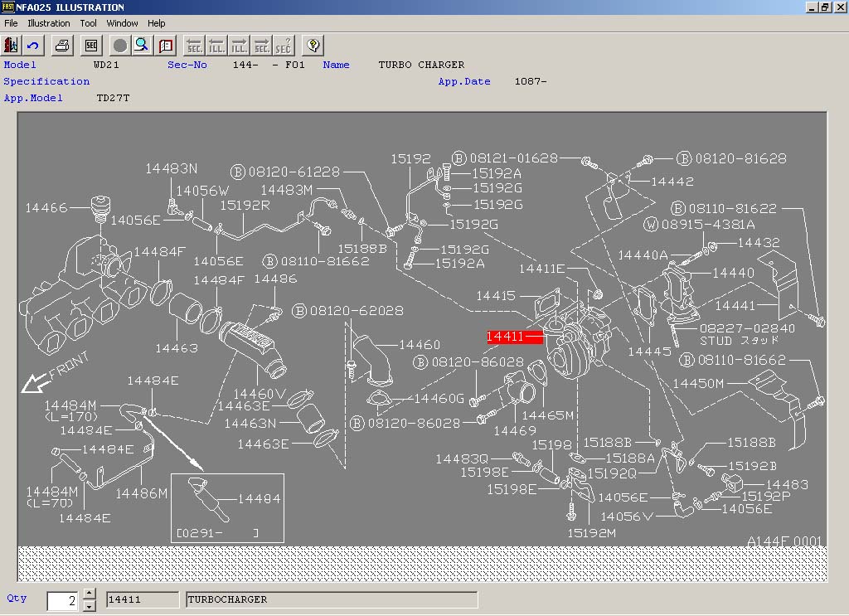Decrease Qty with the down stepper arrow
The image size is (849, 616).
click(90, 605)
